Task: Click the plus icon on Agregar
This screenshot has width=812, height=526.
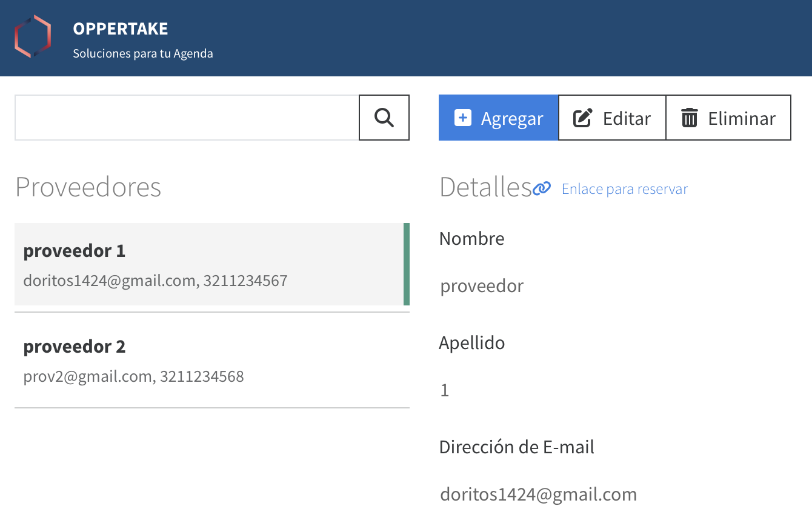Action: 462,118
